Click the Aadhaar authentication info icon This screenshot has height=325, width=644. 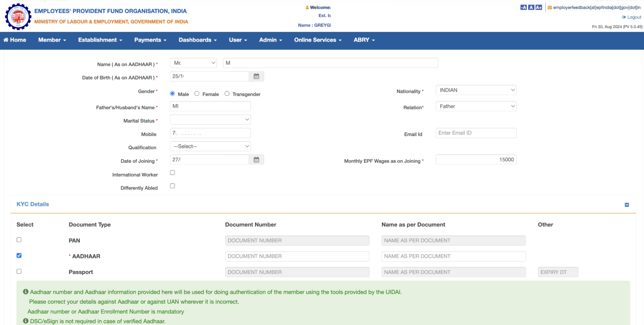[26, 292]
